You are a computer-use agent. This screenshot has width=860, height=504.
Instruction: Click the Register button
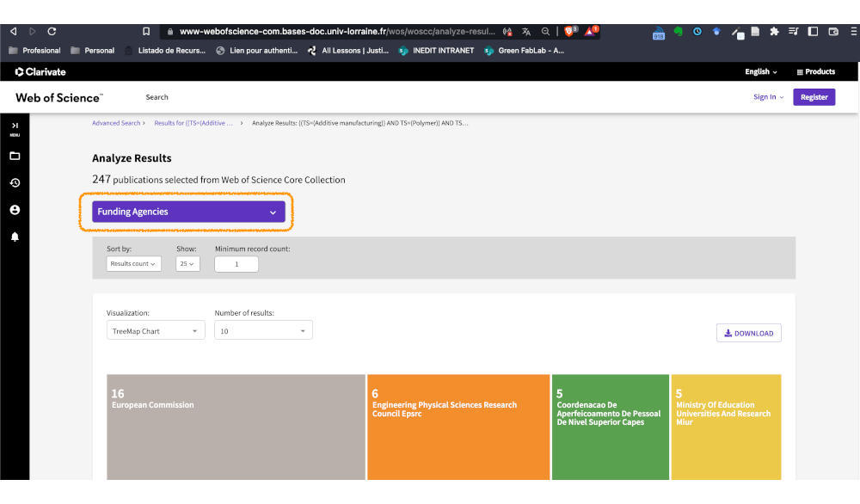tap(814, 97)
